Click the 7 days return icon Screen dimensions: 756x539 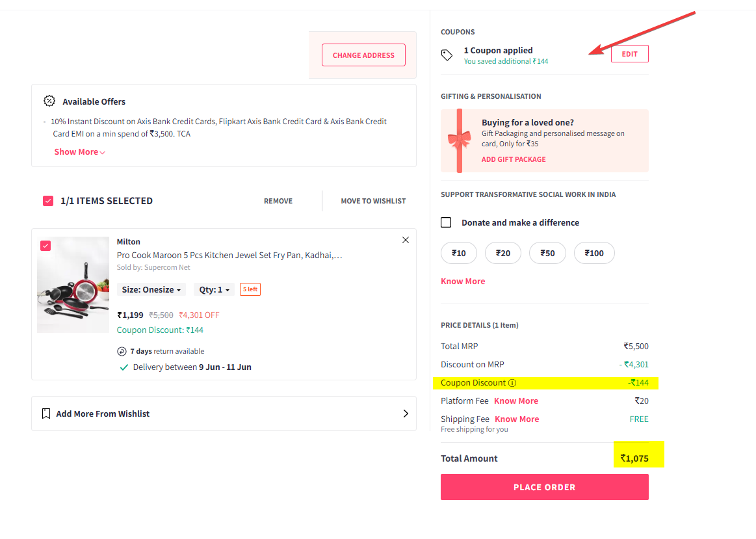pyautogui.click(x=122, y=351)
